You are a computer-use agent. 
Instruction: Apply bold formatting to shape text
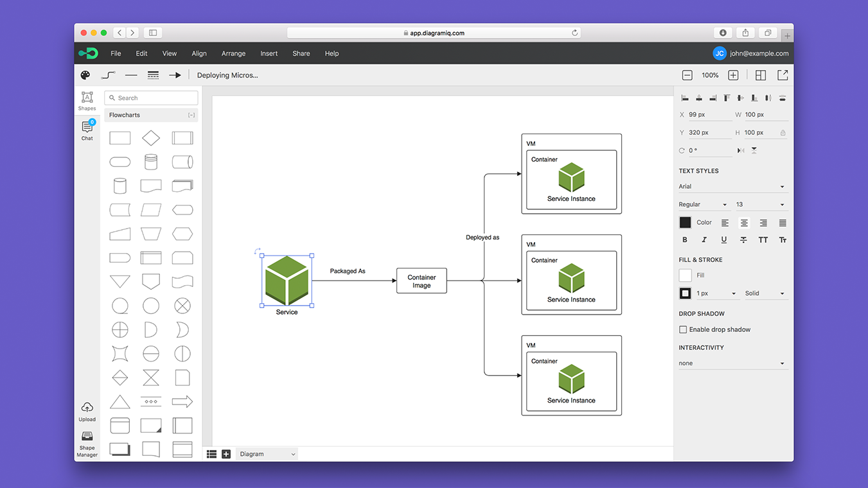(x=685, y=240)
